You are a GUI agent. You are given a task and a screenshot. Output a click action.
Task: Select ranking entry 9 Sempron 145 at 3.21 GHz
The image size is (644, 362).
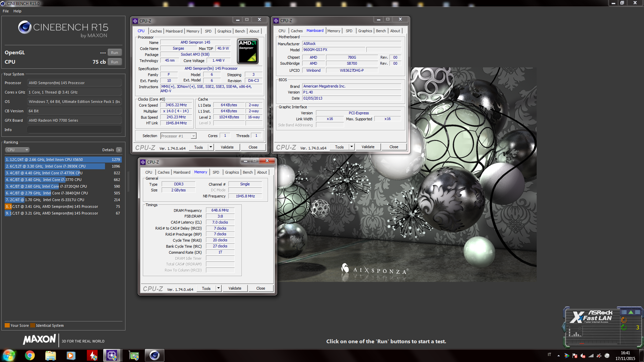63,213
